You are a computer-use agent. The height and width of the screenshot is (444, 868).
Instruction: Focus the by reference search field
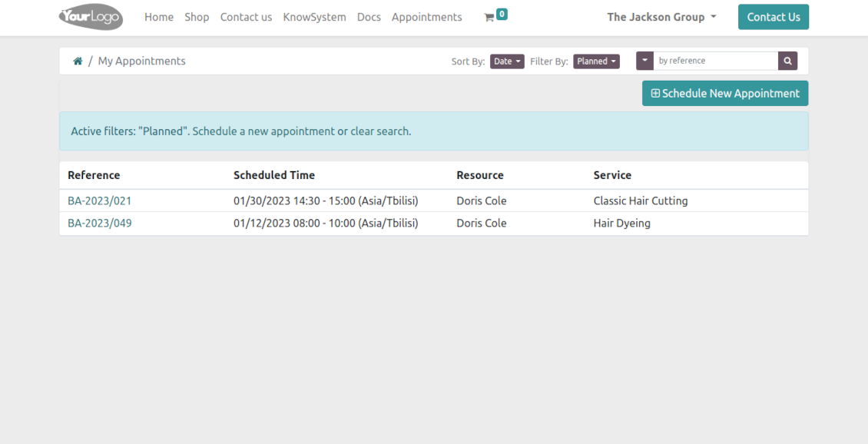point(715,61)
